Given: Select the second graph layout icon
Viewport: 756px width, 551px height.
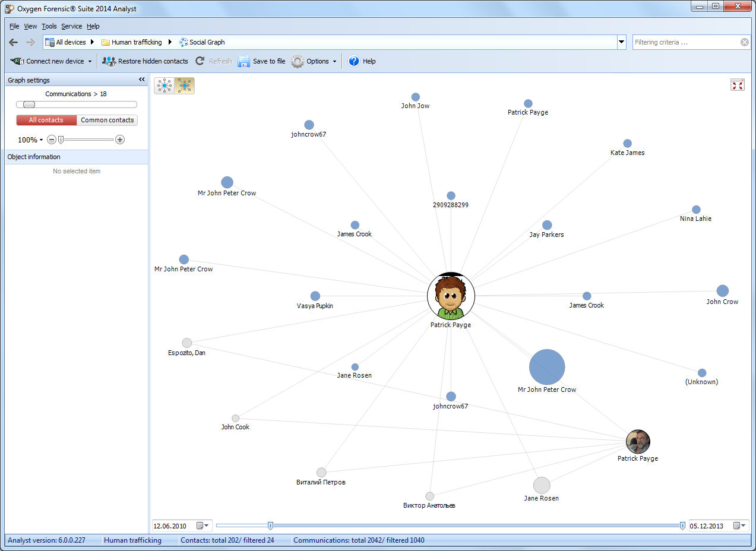Looking at the screenshot, I should pos(185,86).
